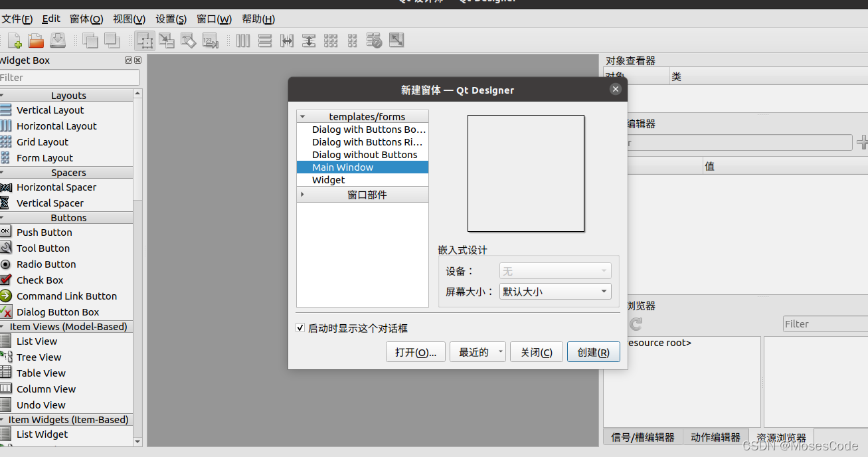Click the Lay Out in Grid icon
The height and width of the screenshot is (457, 868).
click(x=331, y=41)
